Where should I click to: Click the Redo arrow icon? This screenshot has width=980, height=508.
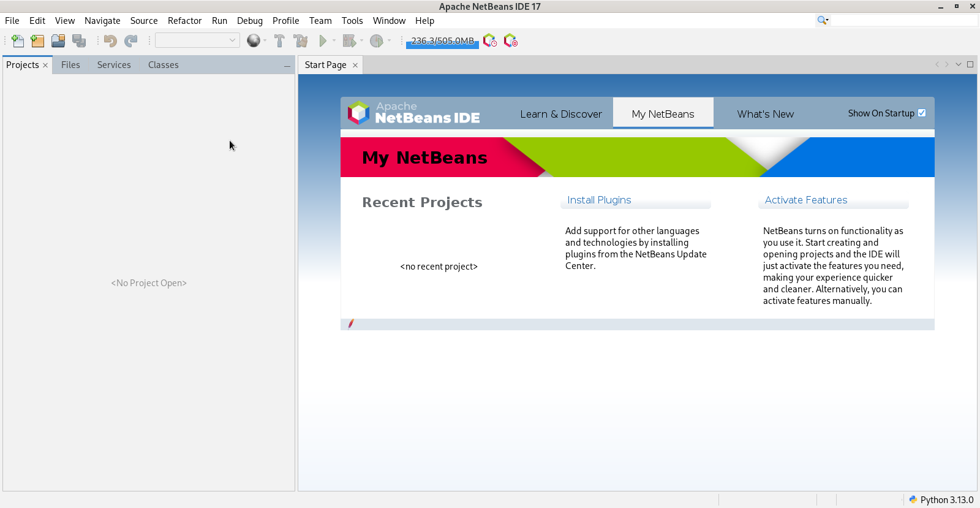click(131, 41)
